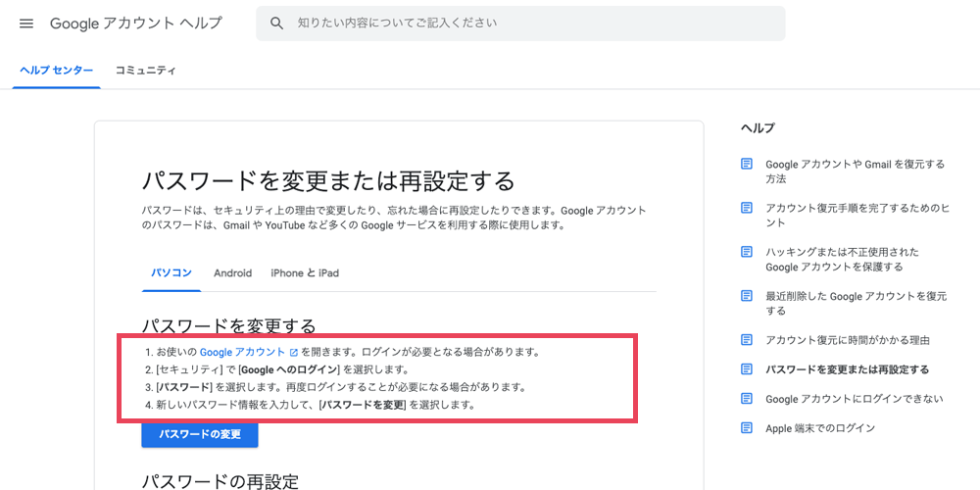
Task: Open Google アカウントにログインできない article
Action: (855, 399)
